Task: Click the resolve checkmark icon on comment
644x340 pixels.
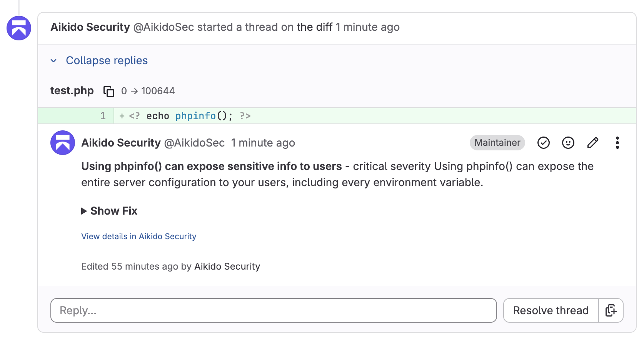Action: (x=543, y=143)
